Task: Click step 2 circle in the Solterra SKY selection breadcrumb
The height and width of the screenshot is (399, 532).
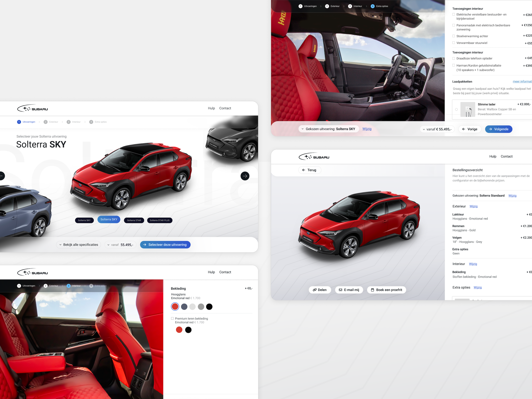Action: pyautogui.click(x=45, y=122)
